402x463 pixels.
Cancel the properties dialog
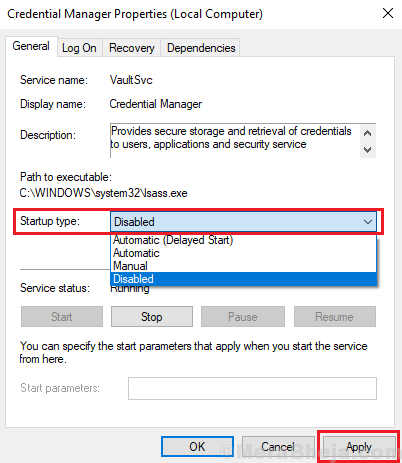(278, 447)
